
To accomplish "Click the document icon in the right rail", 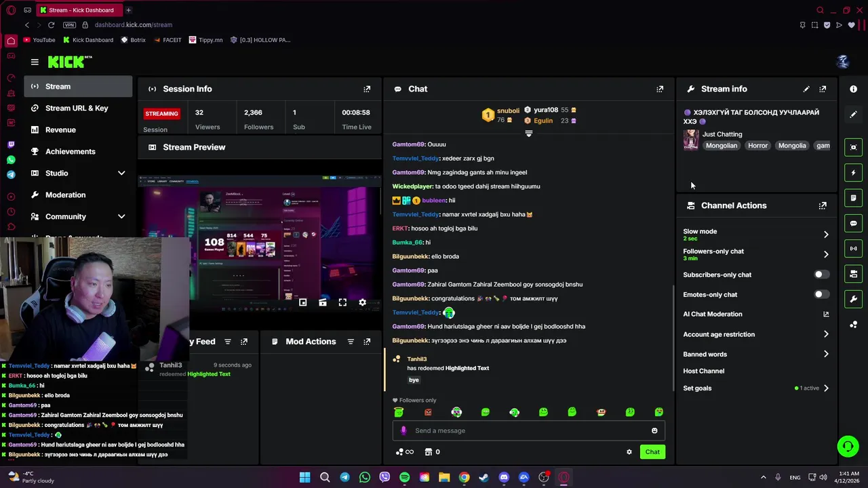I will click(x=853, y=198).
